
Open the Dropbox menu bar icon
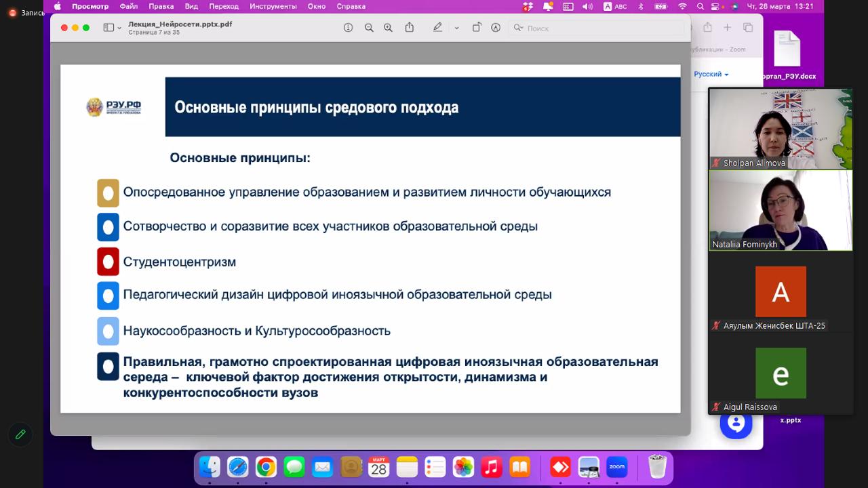[528, 6]
